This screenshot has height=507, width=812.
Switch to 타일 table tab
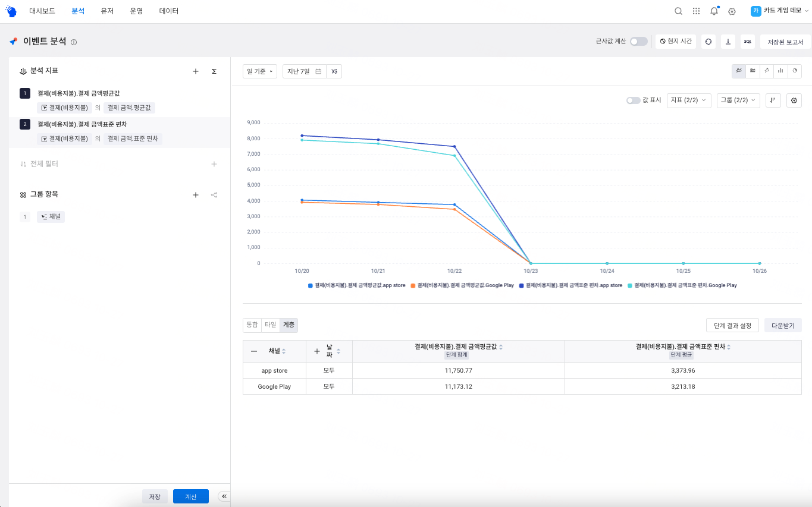point(271,325)
